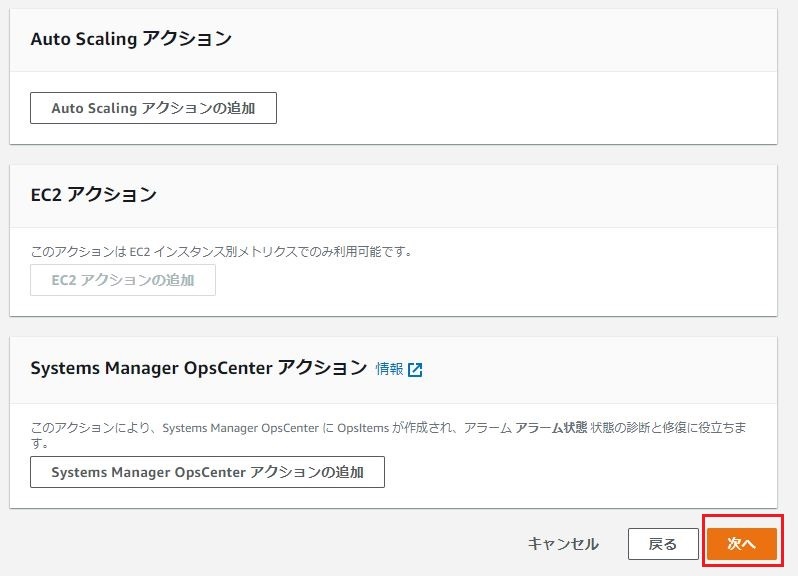Click the Systems Manager OpsCenter アクション heading
Image resolution: width=798 pixels, height=576 pixels.
[198, 368]
